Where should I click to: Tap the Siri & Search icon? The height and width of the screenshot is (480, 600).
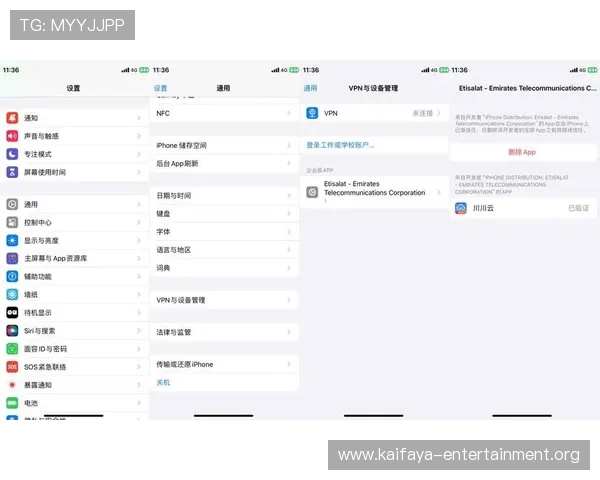12,330
